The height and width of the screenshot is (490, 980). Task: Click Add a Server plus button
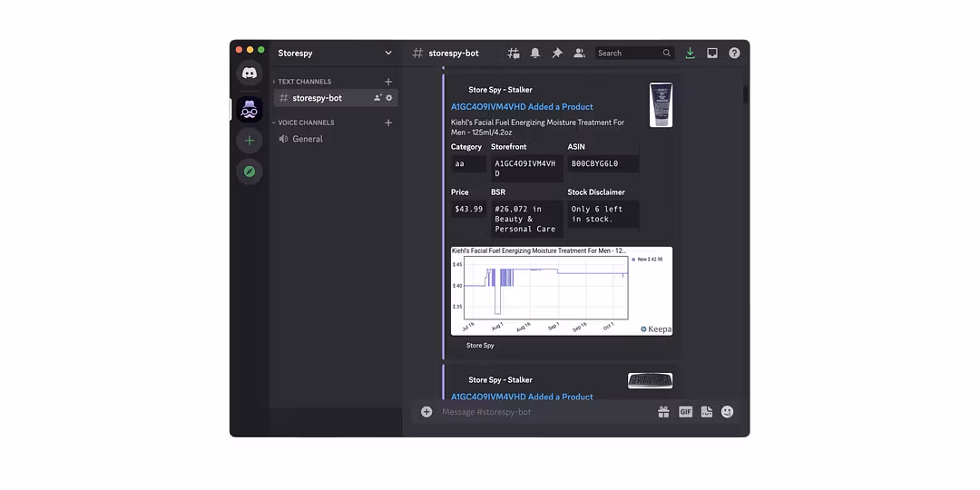[250, 141]
